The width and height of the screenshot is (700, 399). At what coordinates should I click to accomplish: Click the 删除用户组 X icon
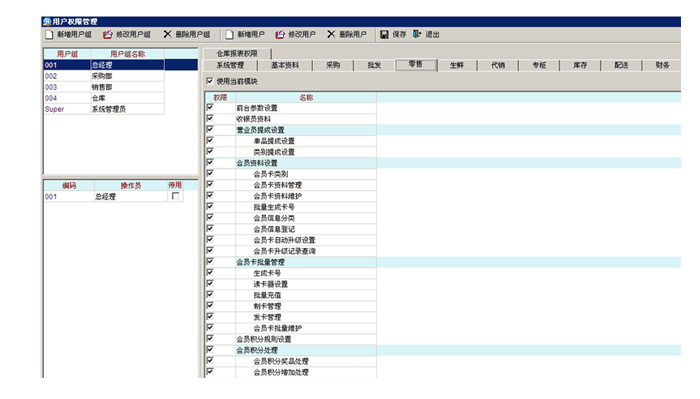pyautogui.click(x=167, y=34)
